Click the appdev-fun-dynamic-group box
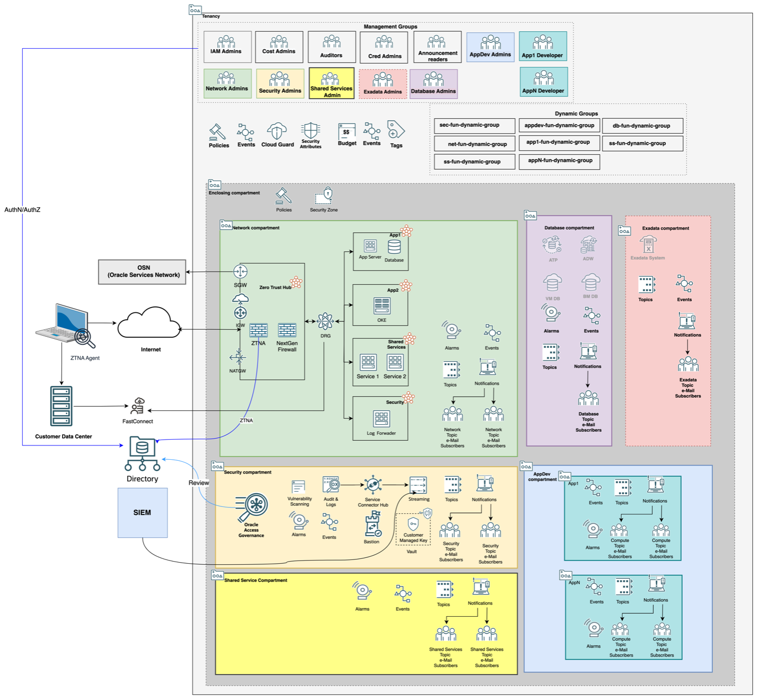 (x=558, y=125)
